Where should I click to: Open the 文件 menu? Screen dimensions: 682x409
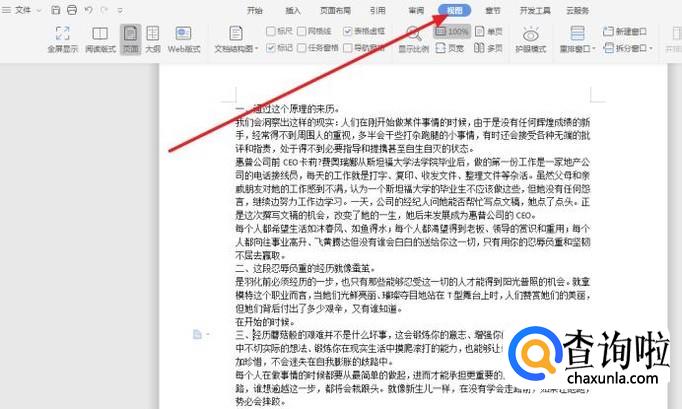point(23,10)
